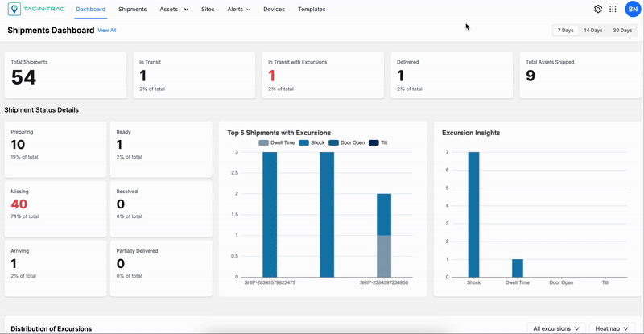Open the settings gear icon
644x334 pixels.
(x=598, y=10)
